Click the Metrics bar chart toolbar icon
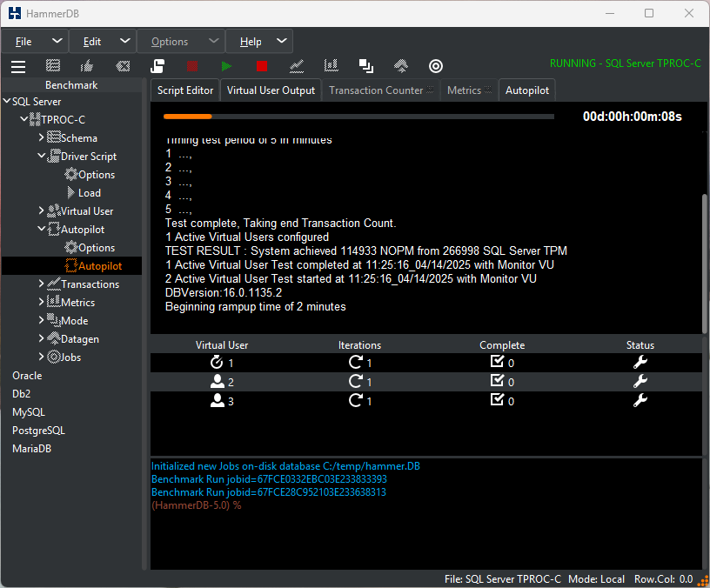Viewport: 710px width, 588px height. click(x=331, y=66)
